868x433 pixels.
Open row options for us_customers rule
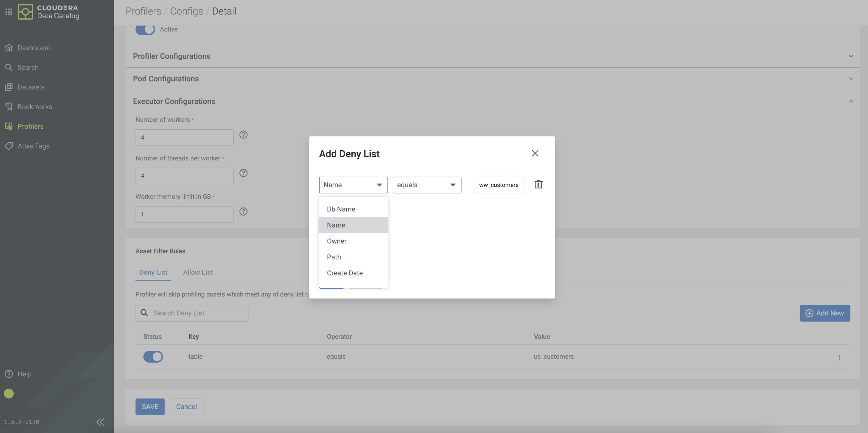(839, 357)
